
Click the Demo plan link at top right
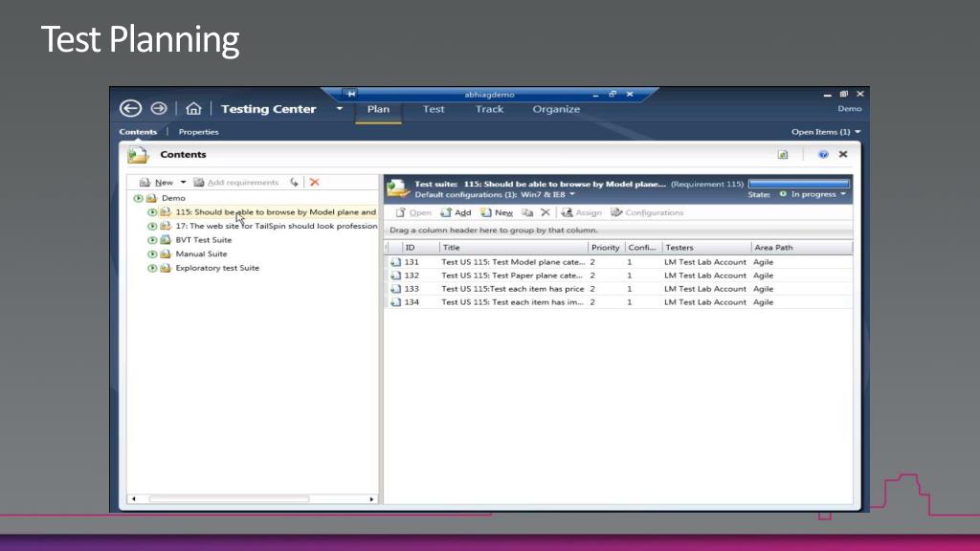point(850,109)
